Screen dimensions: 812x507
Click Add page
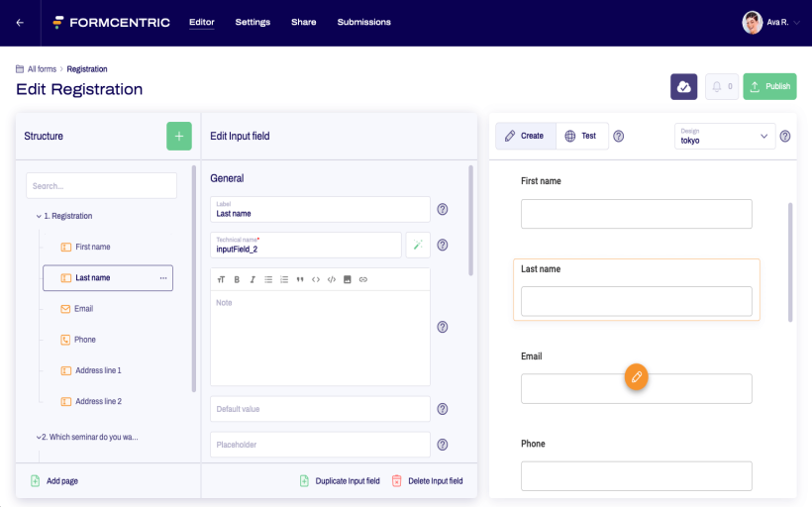pos(54,481)
